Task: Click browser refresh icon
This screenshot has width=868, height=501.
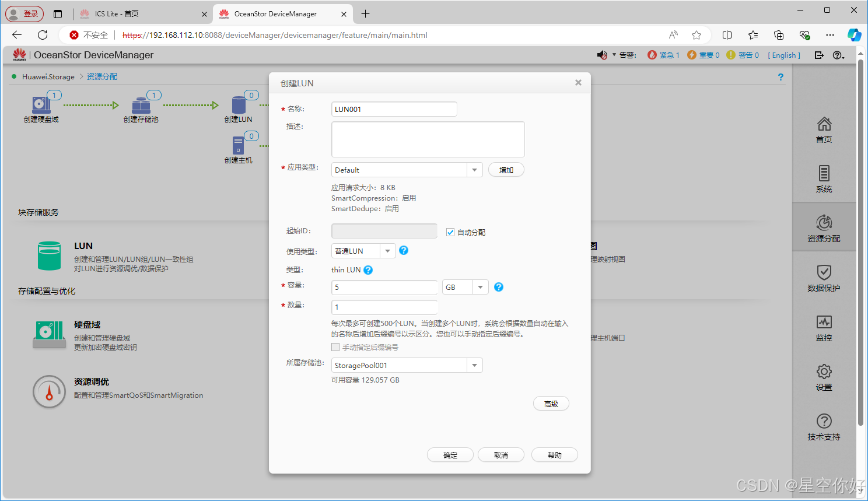Action: 43,35
